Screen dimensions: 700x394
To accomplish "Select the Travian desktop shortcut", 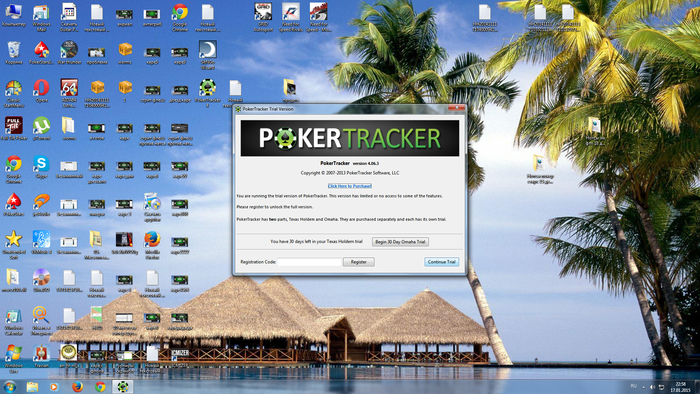I will (x=41, y=357).
